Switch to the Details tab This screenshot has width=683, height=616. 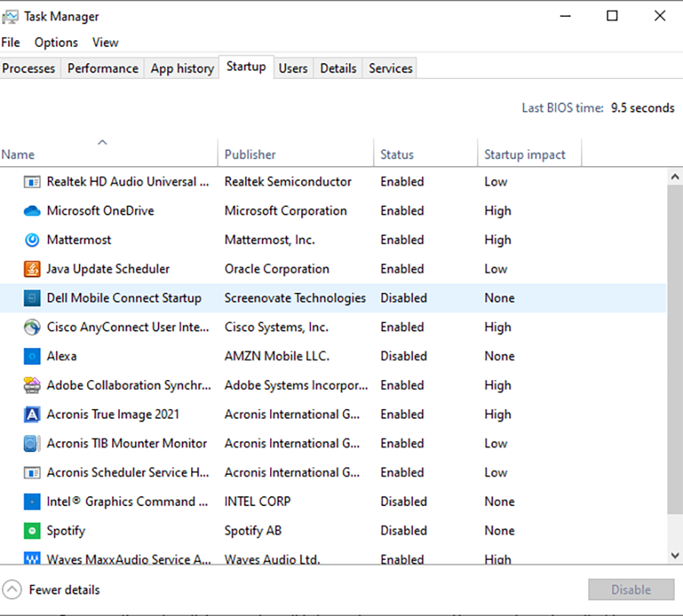point(338,68)
